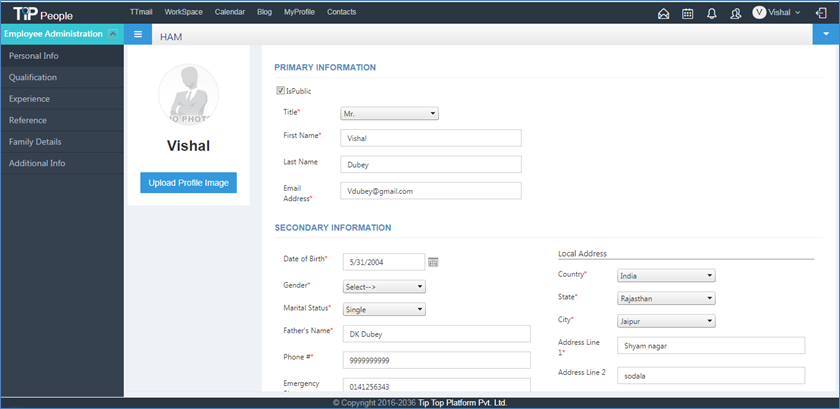Toggle the hamburger menu icon
Viewport: 840px width, 409px height.
click(138, 34)
